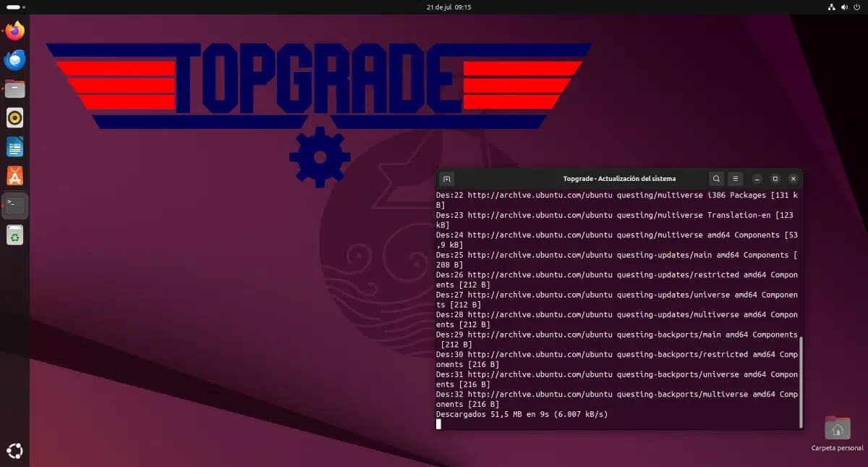Viewport: 868px width, 467px height.
Task: Search terminal output with the magnifier button
Action: tap(716, 179)
